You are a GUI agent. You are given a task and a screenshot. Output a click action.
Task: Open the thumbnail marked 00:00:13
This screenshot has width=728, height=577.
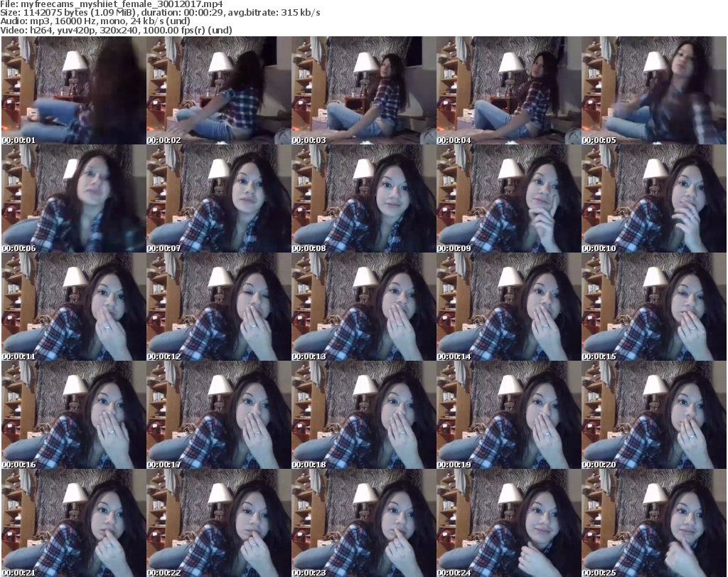click(363, 307)
